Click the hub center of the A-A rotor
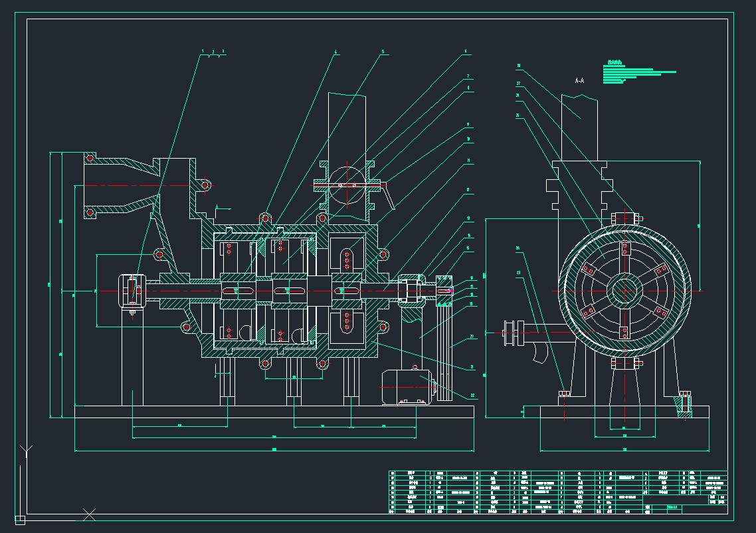This screenshot has width=756, height=533. click(624, 290)
